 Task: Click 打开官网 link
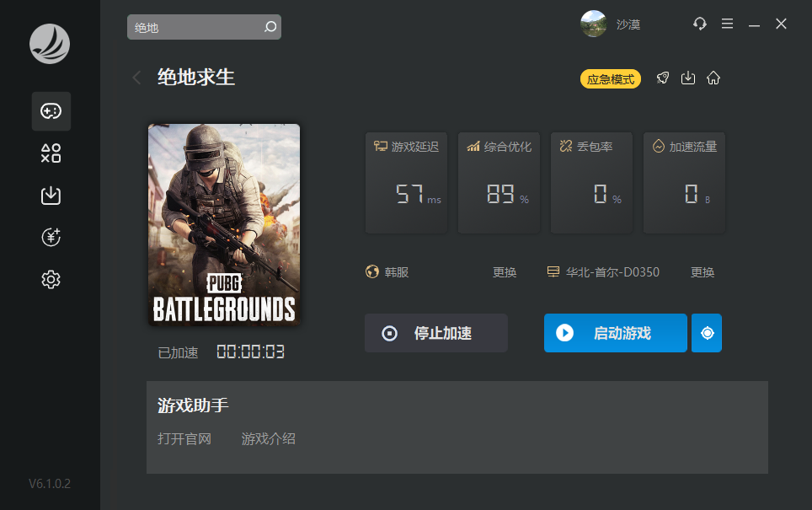point(184,439)
